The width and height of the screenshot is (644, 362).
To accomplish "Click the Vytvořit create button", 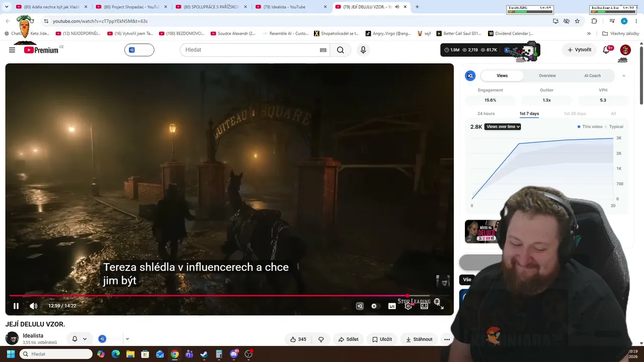I will [579, 50].
